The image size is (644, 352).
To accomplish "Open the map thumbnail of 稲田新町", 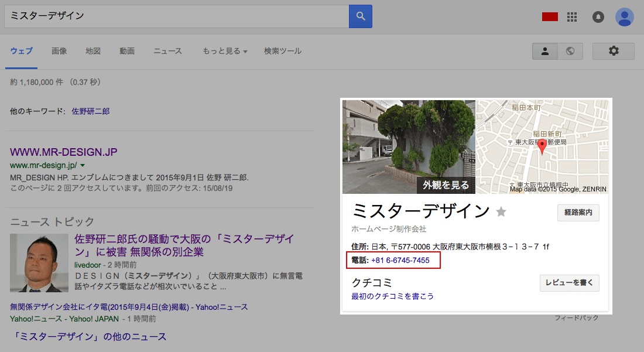I will coord(542,146).
